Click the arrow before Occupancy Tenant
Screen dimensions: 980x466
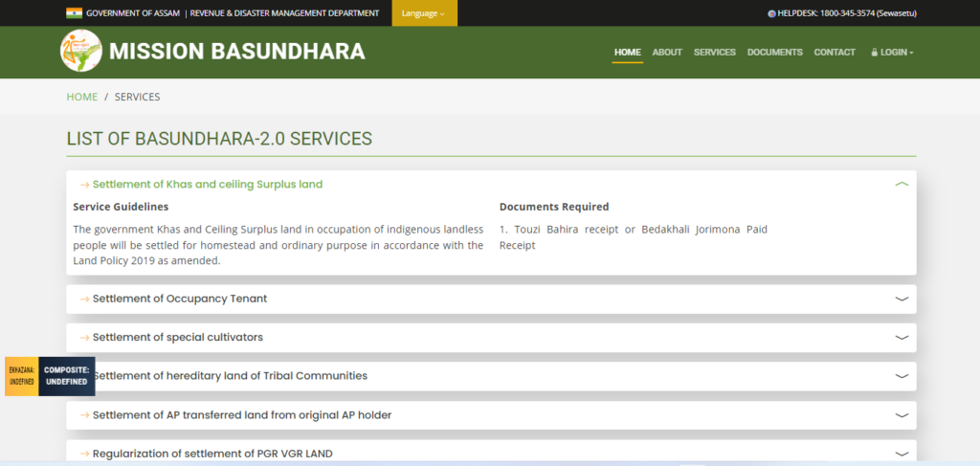[x=85, y=300]
